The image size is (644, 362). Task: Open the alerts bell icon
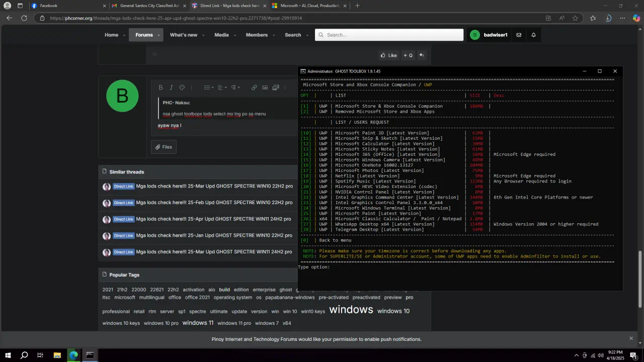[x=533, y=35]
